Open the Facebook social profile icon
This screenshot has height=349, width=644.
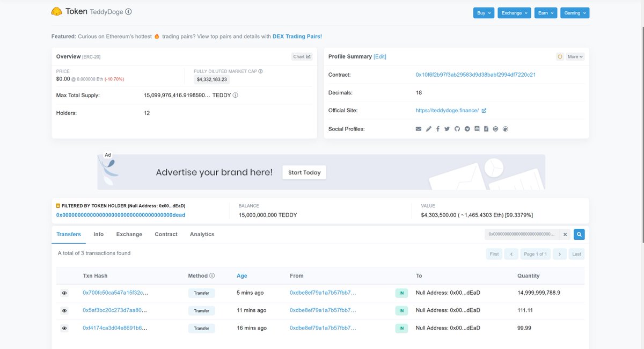tap(438, 129)
